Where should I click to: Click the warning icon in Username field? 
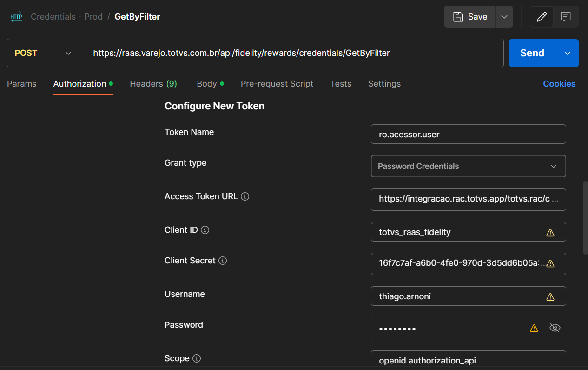pos(550,297)
